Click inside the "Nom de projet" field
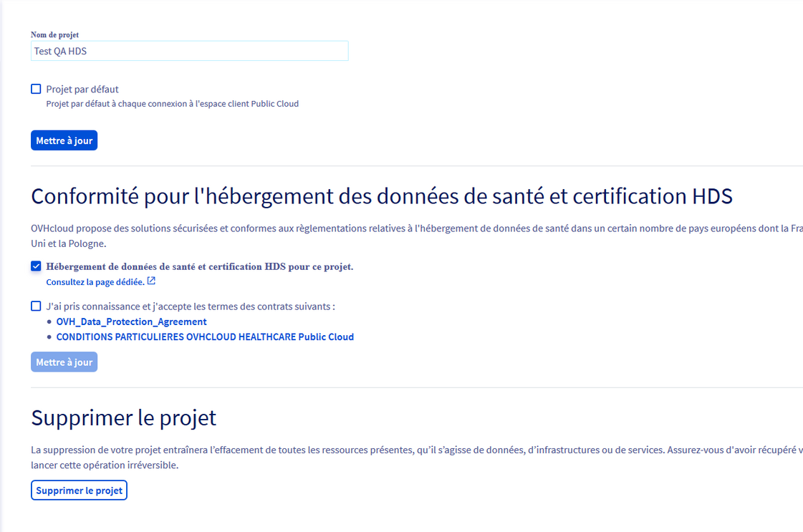 click(189, 51)
